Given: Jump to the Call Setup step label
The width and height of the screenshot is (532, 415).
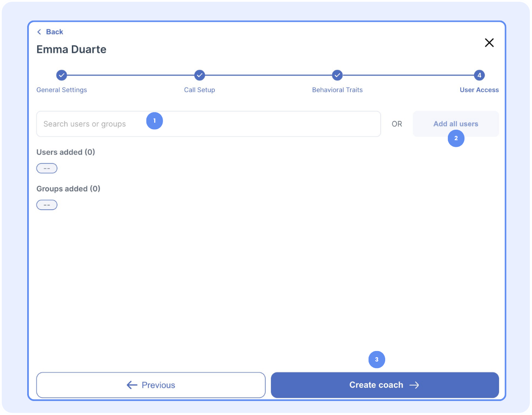Looking at the screenshot, I should (199, 90).
